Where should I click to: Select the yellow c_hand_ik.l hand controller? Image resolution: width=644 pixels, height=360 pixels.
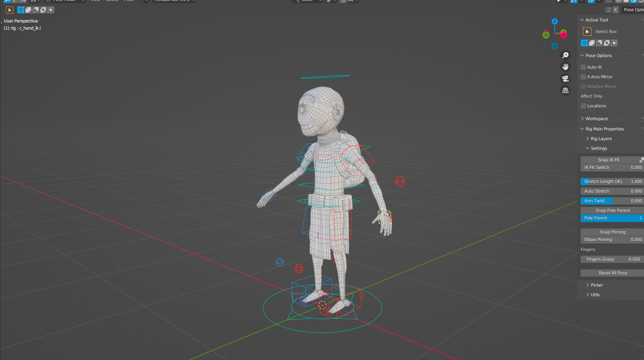coord(384,216)
